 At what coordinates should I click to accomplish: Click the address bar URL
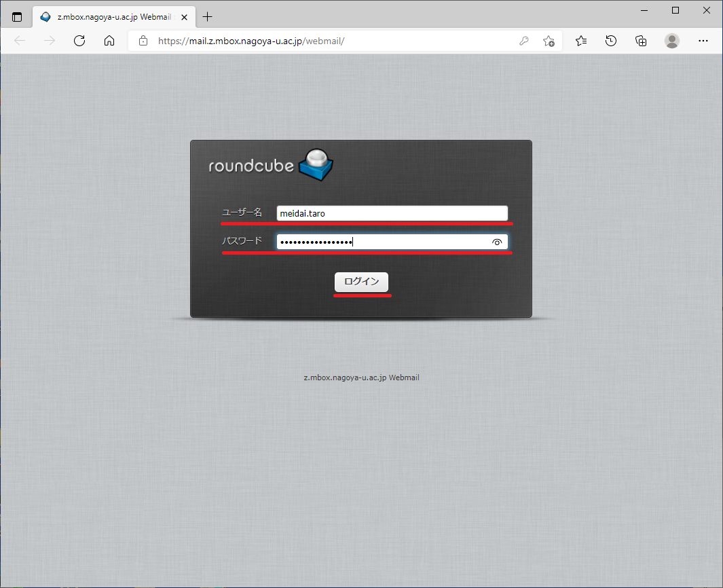pos(251,41)
